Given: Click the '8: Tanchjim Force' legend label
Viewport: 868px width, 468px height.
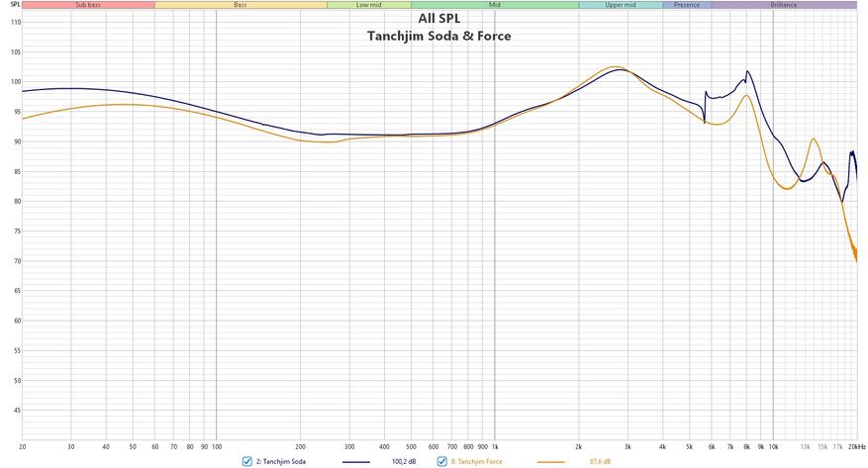Looking at the screenshot, I should point(477,461).
